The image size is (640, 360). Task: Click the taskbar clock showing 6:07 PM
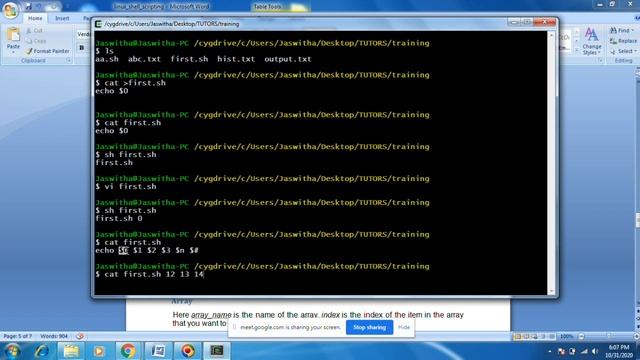pos(619,351)
